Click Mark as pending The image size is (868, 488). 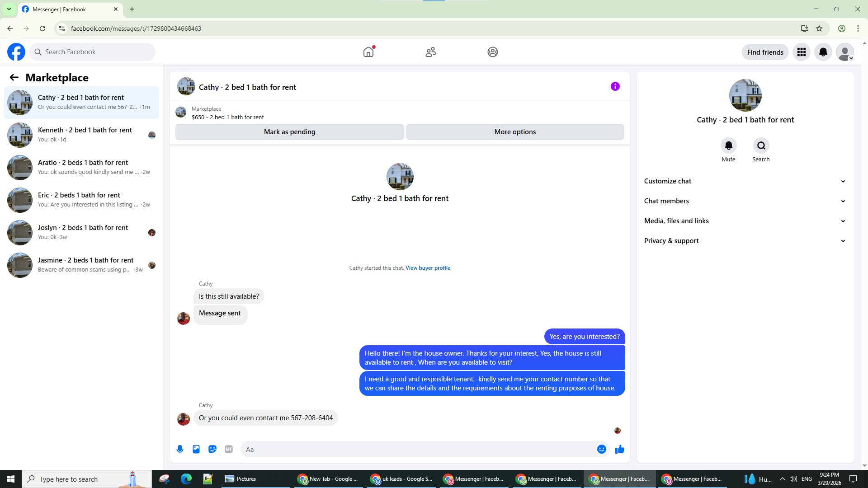point(289,132)
